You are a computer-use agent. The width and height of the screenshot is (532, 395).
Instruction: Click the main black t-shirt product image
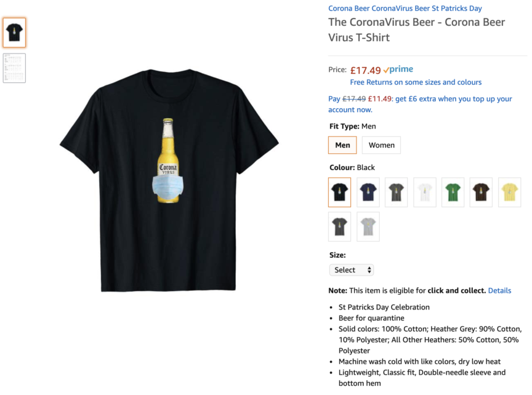(169, 180)
